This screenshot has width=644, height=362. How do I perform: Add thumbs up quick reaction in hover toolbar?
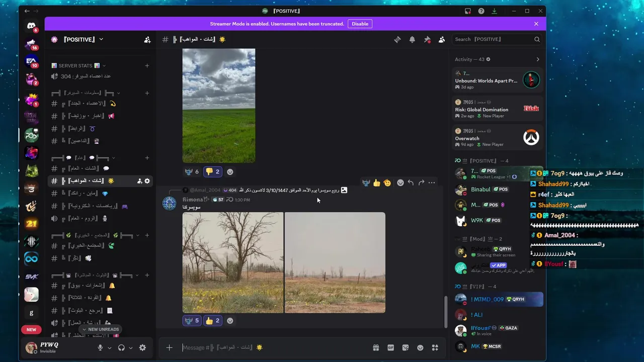376,183
